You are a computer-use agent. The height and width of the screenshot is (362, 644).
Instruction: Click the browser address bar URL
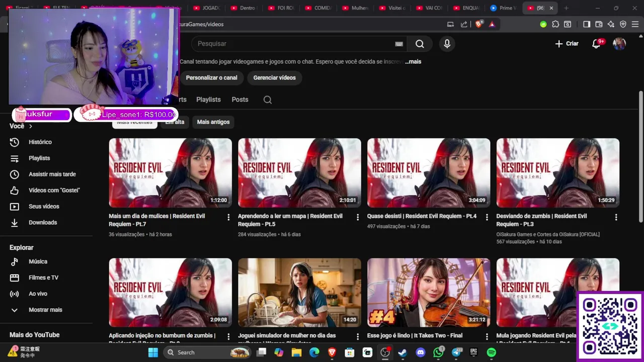pyautogui.click(x=202, y=24)
